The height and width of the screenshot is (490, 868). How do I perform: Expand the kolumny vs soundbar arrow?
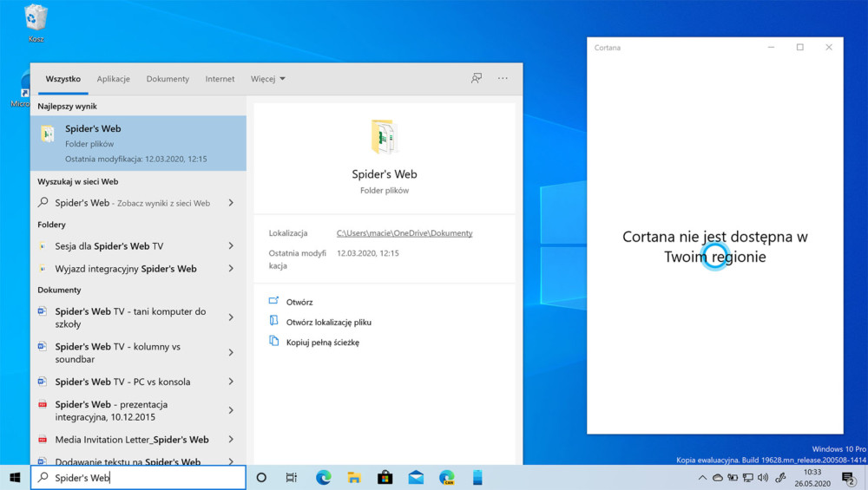231,353
